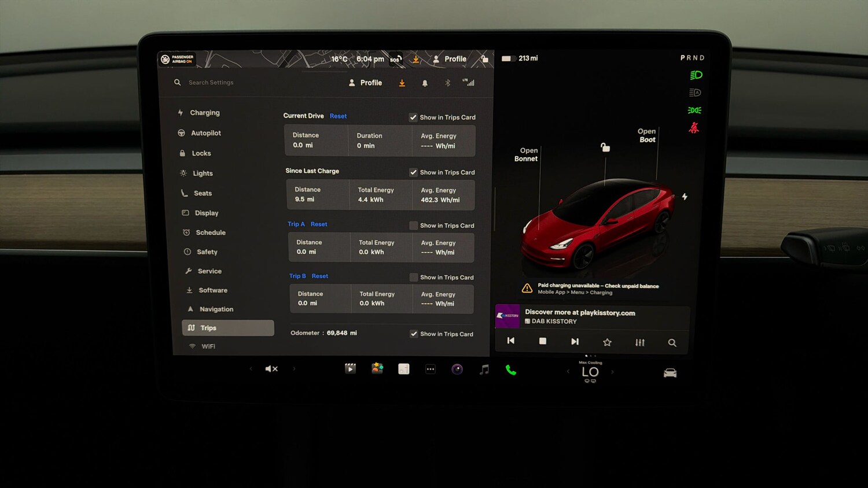Open the music note media app

pyautogui.click(x=483, y=368)
